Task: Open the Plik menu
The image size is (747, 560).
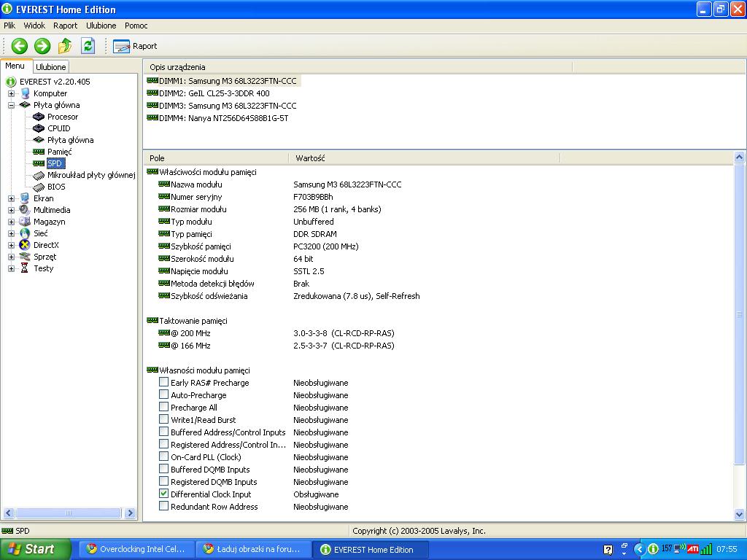Action: pyautogui.click(x=9, y=26)
